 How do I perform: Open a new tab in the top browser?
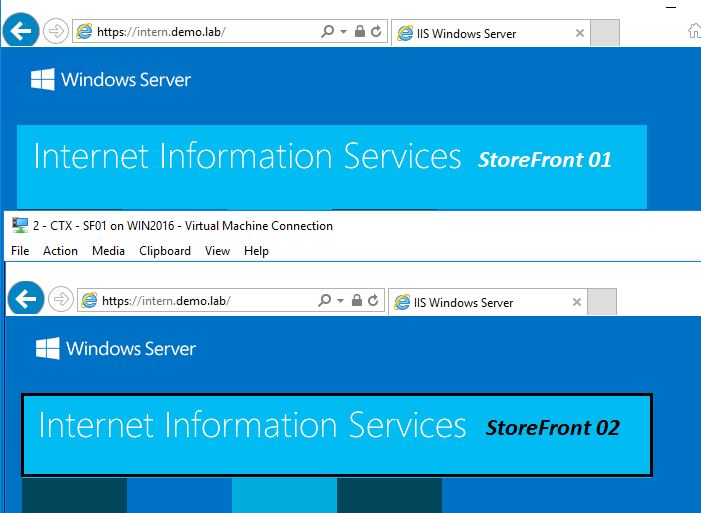tap(605, 33)
